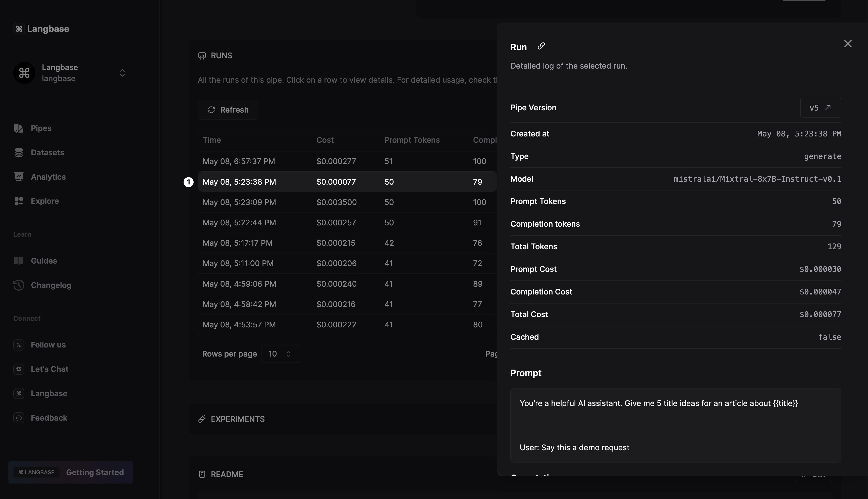The image size is (868, 499).
Task: Go to Langbase link under Connect
Action: 49,393
